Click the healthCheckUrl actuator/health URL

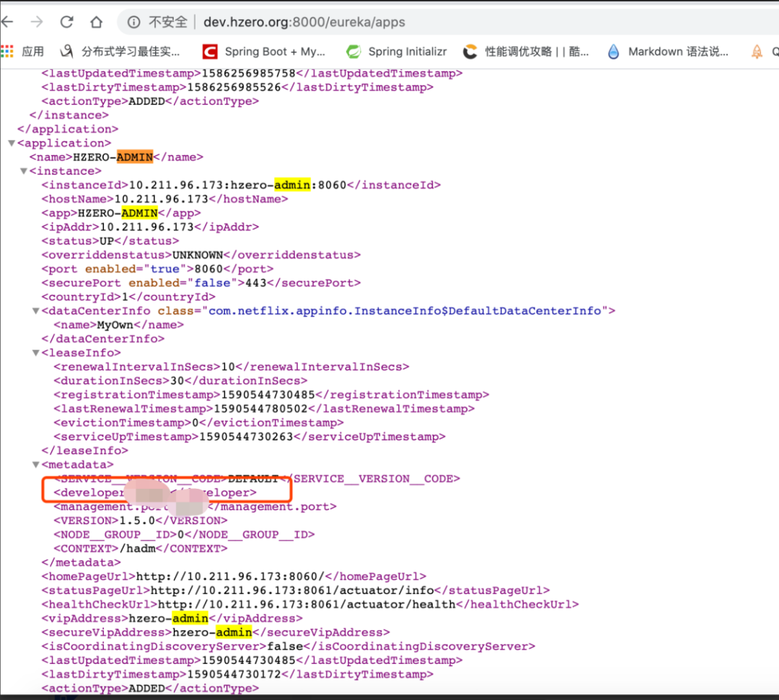pos(307,604)
